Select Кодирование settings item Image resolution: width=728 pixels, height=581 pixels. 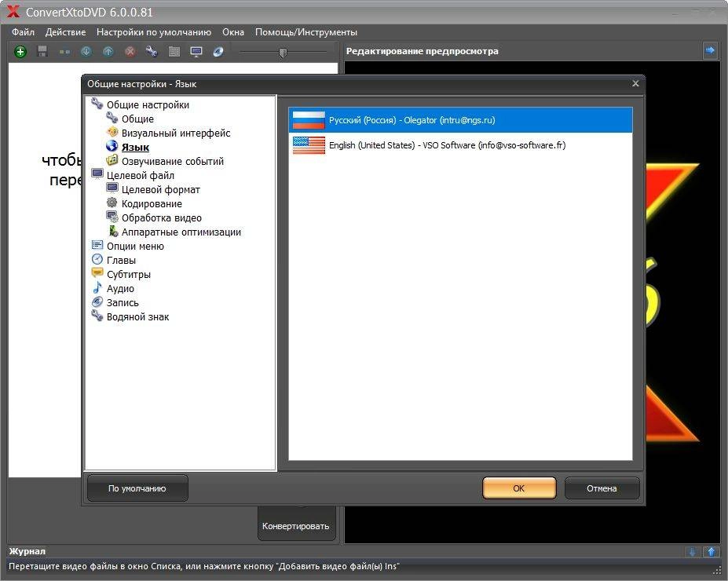(x=152, y=203)
